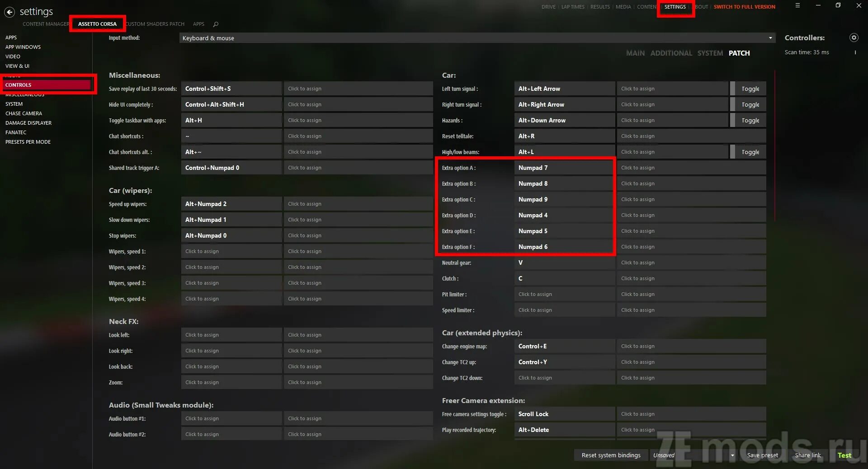Go to the MEDIA section
The width and height of the screenshot is (868, 469).
[x=623, y=7]
